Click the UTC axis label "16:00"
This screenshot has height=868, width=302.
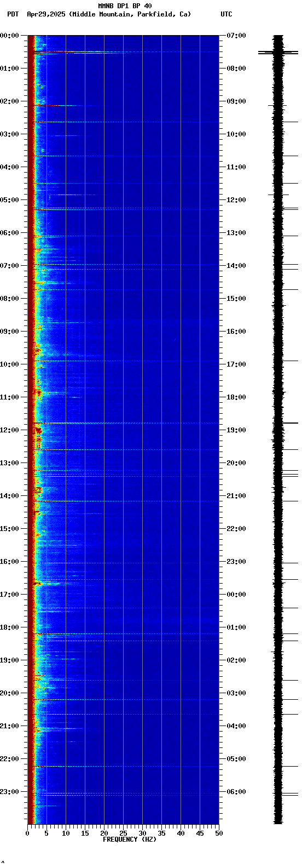pos(236,332)
